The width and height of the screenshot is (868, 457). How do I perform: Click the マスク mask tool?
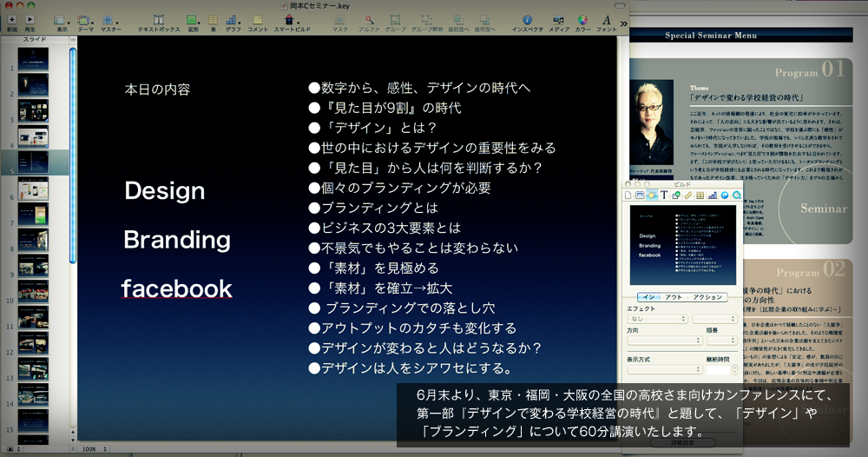click(339, 23)
